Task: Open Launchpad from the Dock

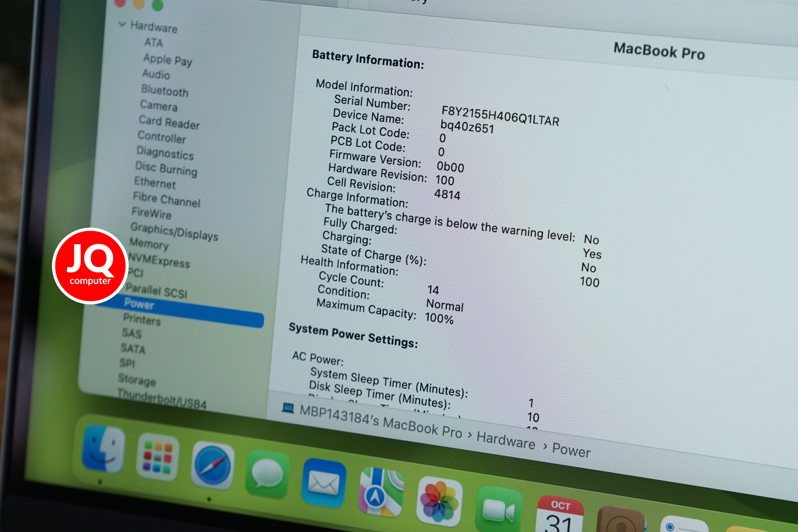Action: 157,457
